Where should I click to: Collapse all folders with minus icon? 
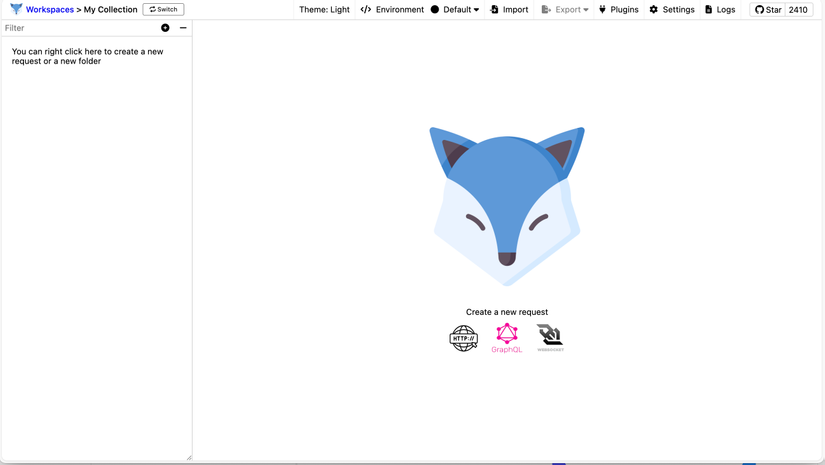click(183, 28)
